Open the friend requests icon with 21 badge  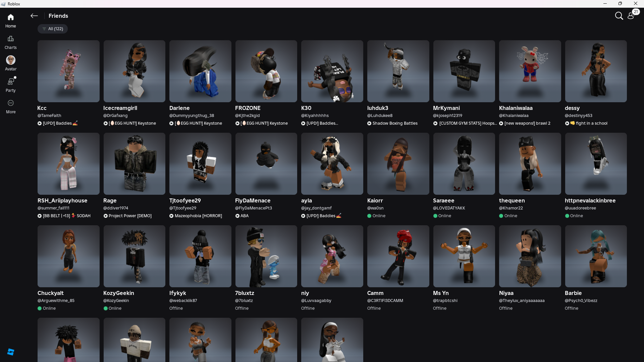[631, 16]
